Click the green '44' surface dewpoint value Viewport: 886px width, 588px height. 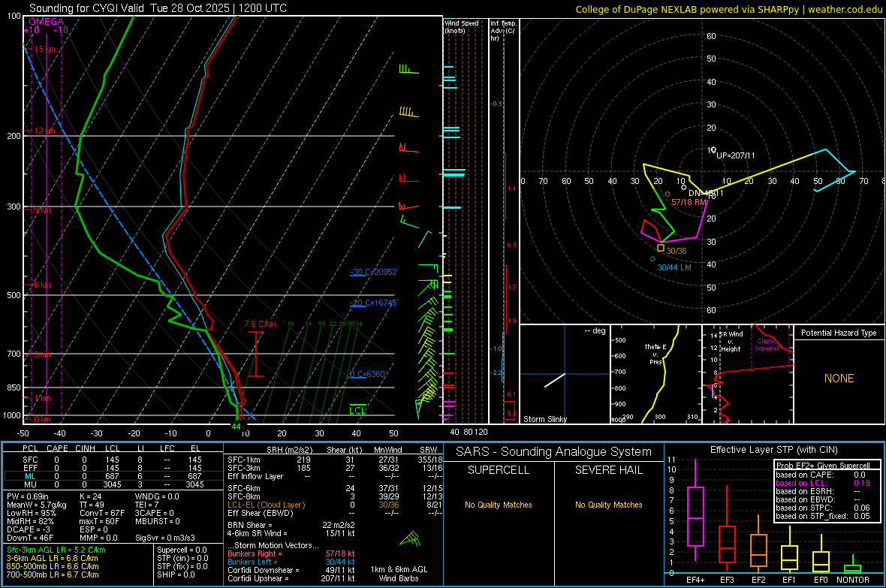click(x=236, y=427)
